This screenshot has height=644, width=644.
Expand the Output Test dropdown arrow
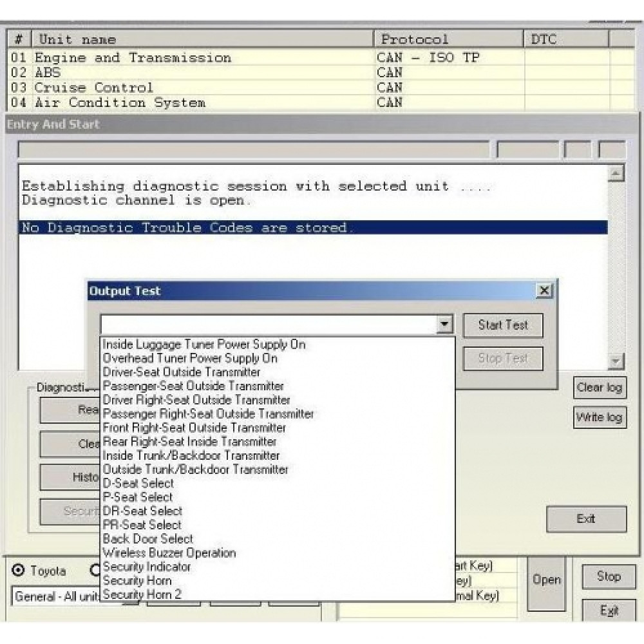click(x=444, y=325)
